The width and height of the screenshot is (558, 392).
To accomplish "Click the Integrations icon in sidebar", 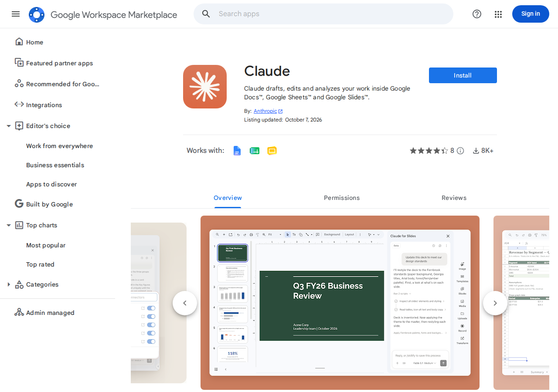I will (19, 105).
